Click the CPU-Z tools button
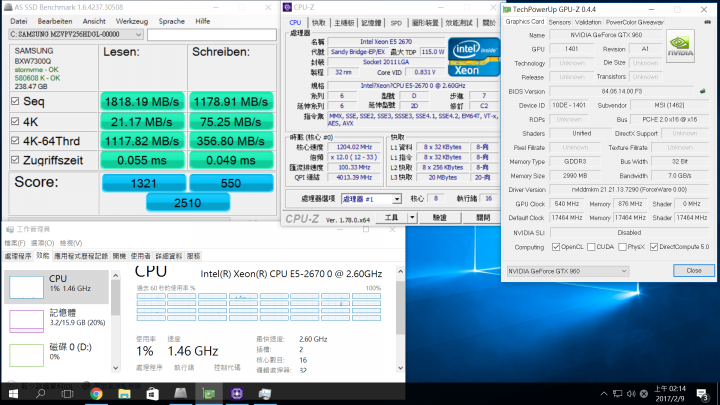 click(x=392, y=218)
